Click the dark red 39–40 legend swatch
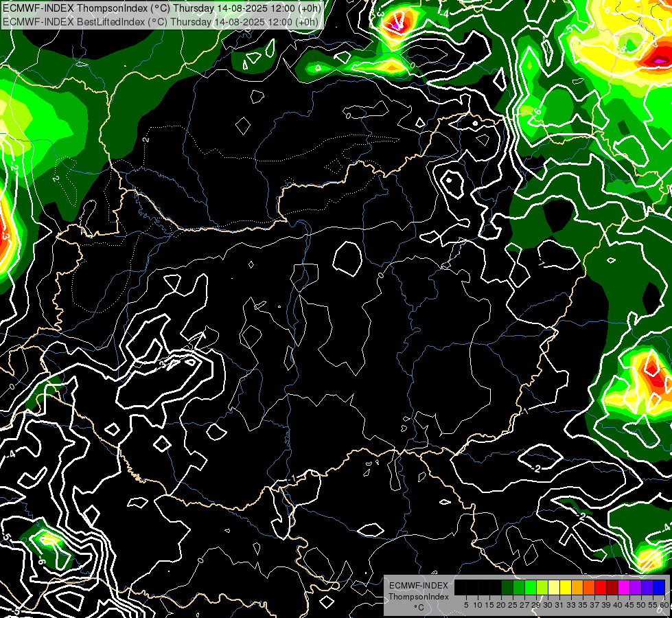This screenshot has height=618, width=672. [x=612, y=587]
